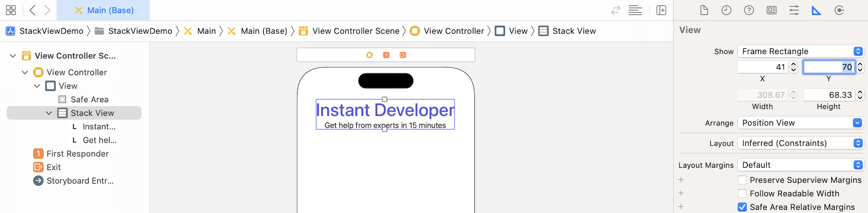Open the Show Frame Rectangle dropdown
Screen dimensions: 868x213
pos(800,52)
